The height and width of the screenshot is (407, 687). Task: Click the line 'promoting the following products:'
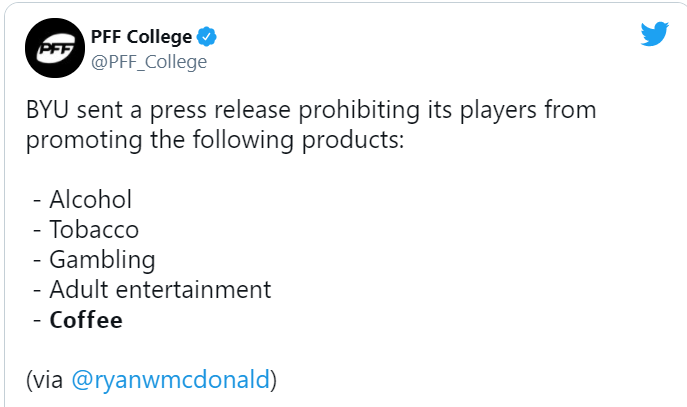[215, 141]
